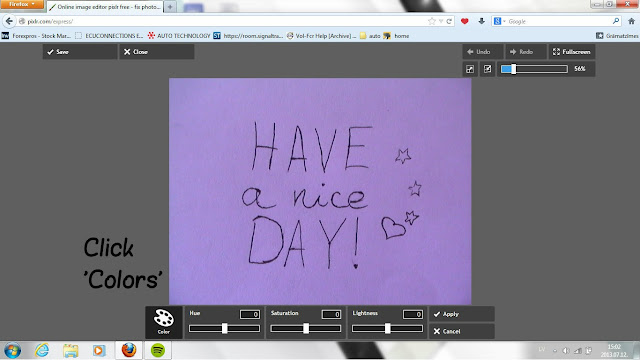Cancel the color adjustments
This screenshot has width=640, height=360.
[x=462, y=331]
